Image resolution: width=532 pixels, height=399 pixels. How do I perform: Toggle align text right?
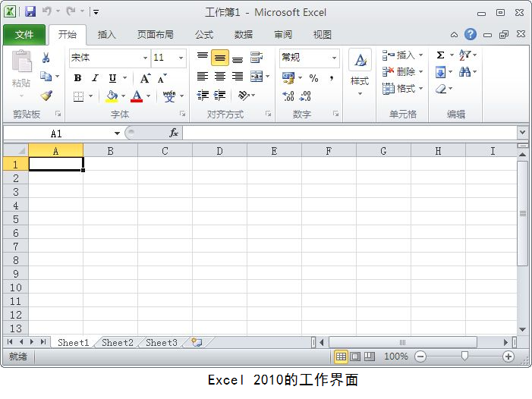pos(238,77)
